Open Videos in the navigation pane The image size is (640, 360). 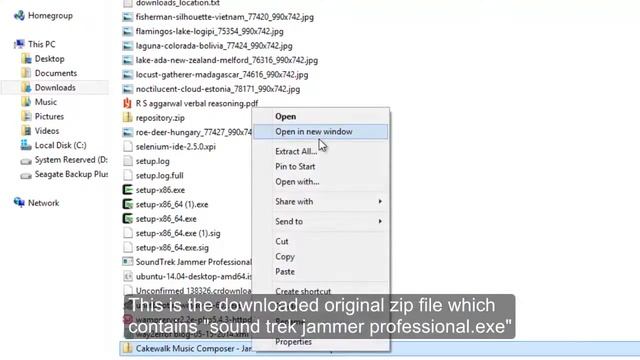pyautogui.click(x=47, y=131)
